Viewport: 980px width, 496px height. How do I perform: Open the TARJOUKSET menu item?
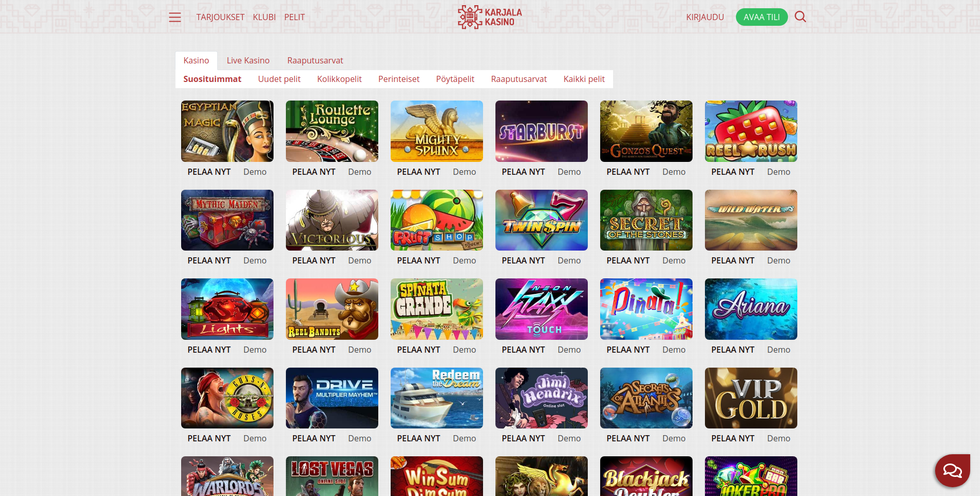[220, 17]
